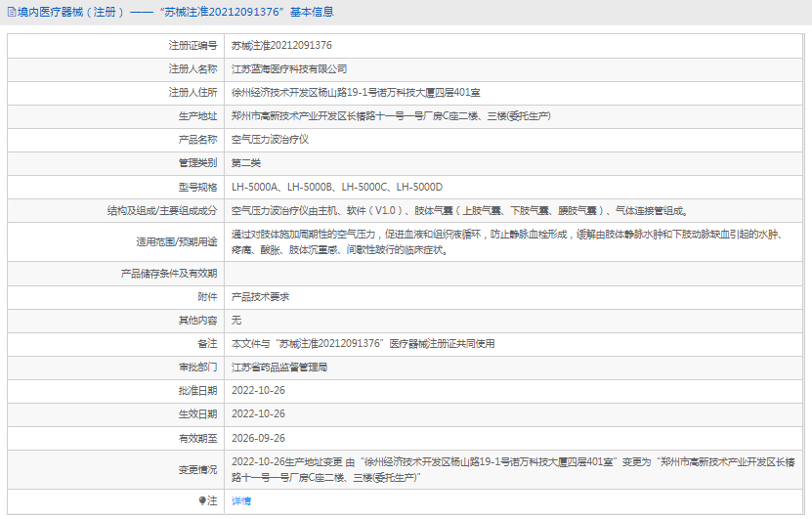Select the 生产地址 value starting 郑州市高新技术
Image resolution: width=812 pixels, height=519 pixels.
pyautogui.click(x=391, y=116)
